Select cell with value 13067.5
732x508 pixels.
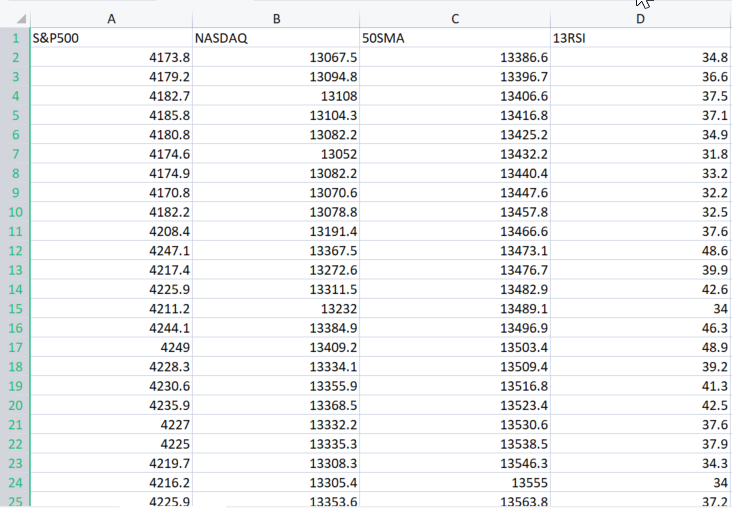[276, 57]
